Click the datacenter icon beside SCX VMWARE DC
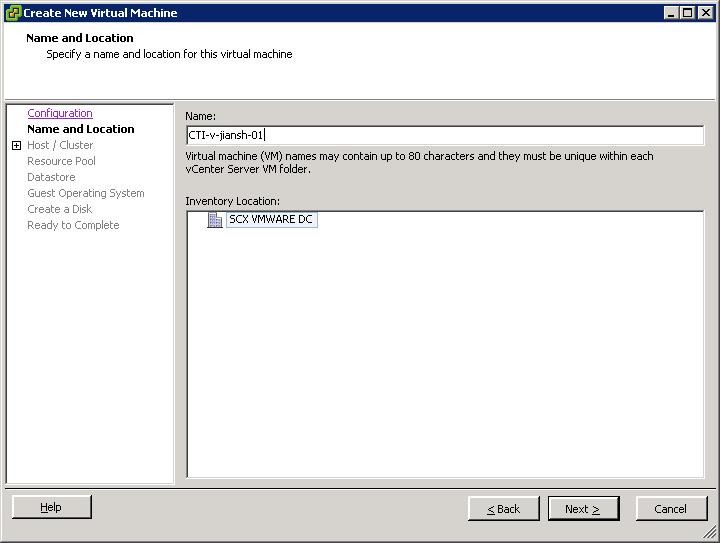 (214, 220)
